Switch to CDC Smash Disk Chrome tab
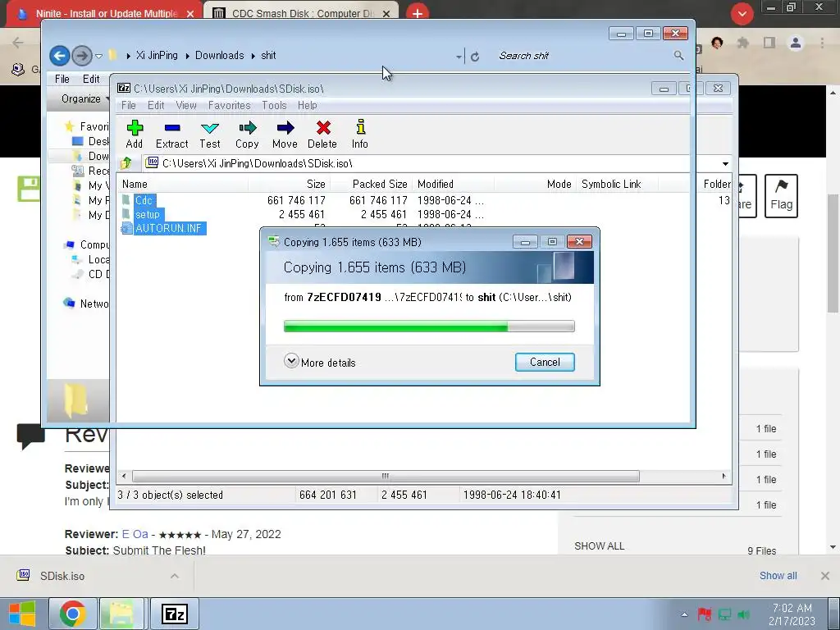840x630 pixels. tap(302, 13)
